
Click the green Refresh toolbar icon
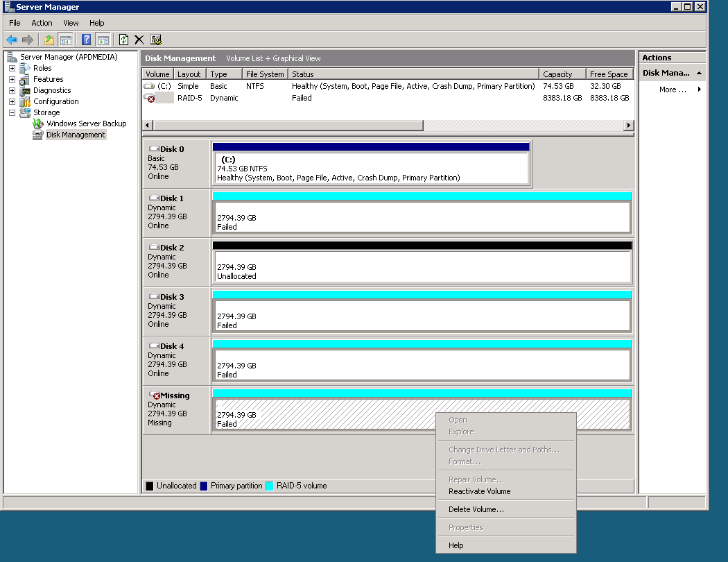[x=123, y=40]
